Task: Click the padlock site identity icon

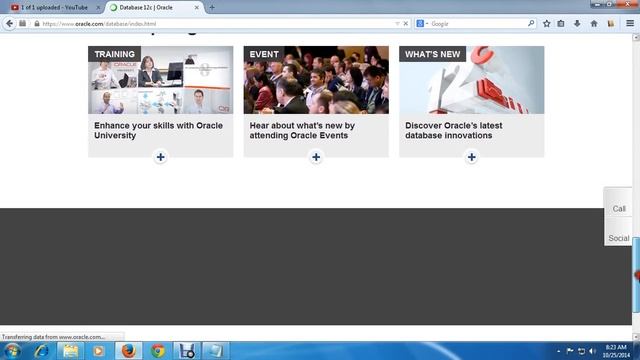Action: (x=37, y=24)
